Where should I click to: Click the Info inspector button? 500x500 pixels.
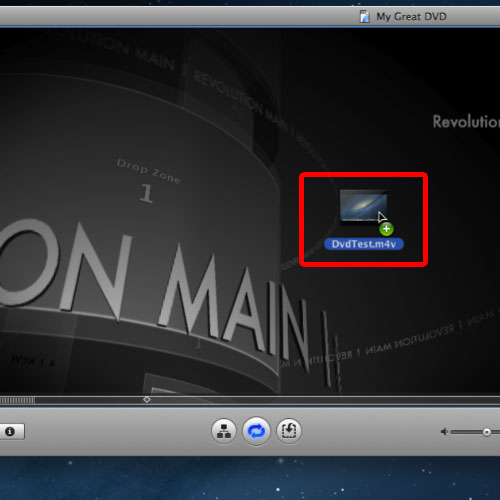11,432
